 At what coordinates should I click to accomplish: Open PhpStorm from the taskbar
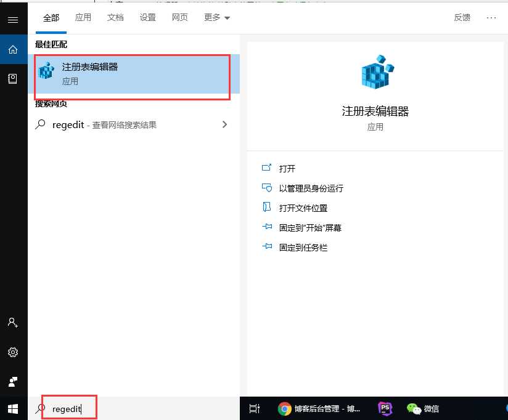(x=385, y=409)
